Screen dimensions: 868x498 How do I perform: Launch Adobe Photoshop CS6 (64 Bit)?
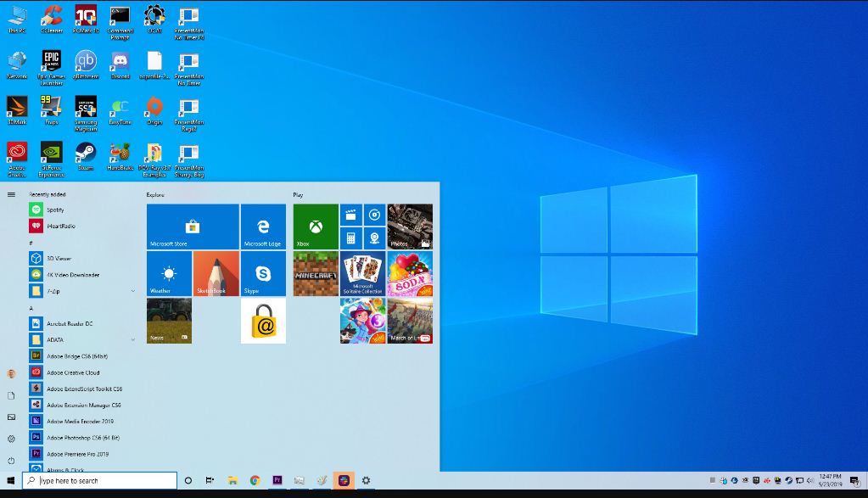[x=82, y=438]
